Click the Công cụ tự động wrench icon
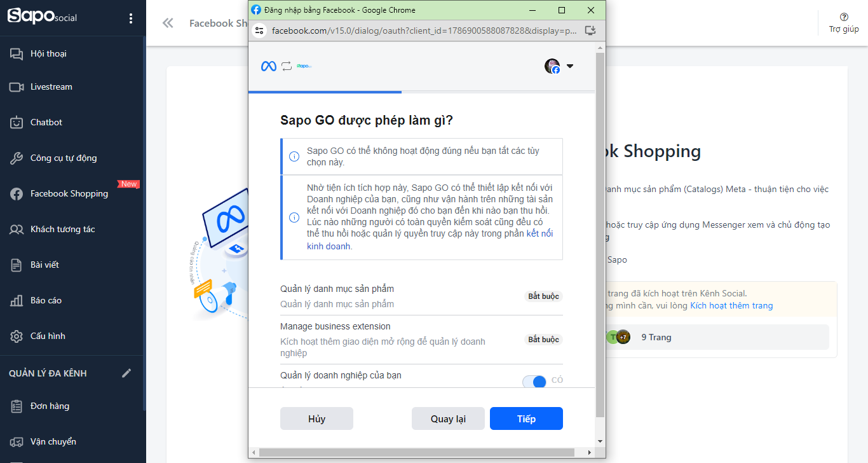Screen dimensions: 868x463 pos(17,158)
